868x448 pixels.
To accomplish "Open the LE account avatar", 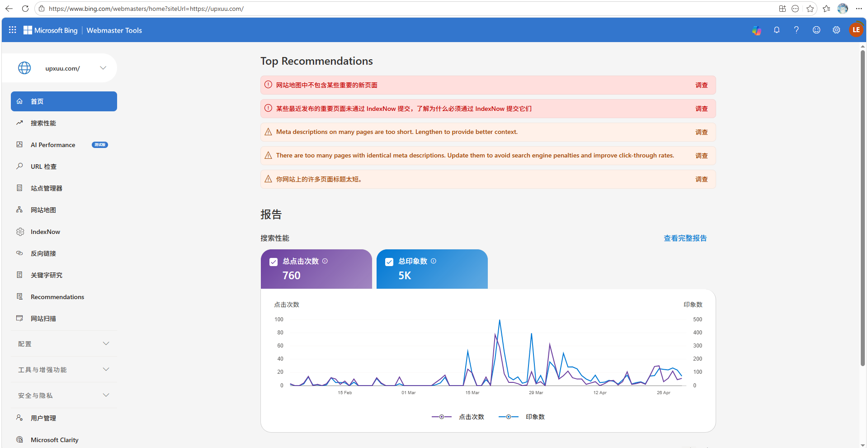I will tap(856, 30).
